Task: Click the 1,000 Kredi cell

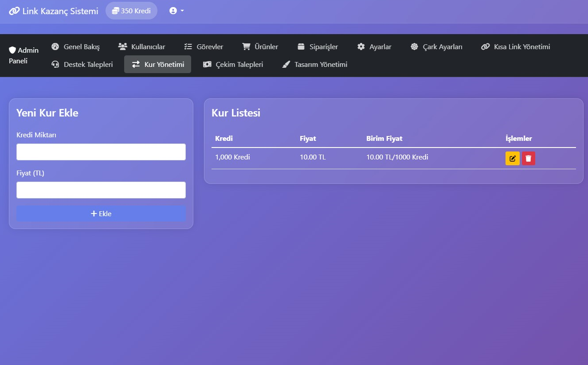Action: (x=232, y=157)
